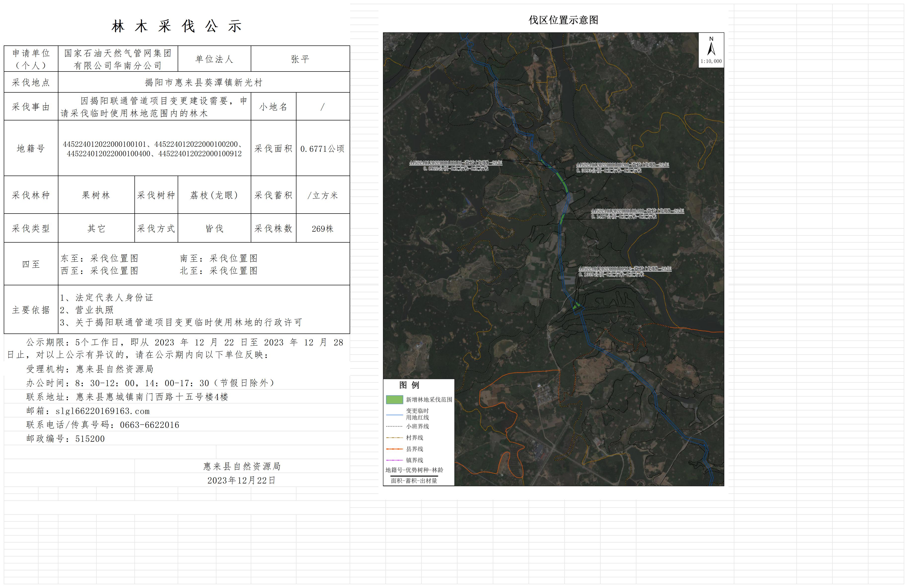908x588 pixels.
Task: Select the 269株 tree count cell
Action: pos(322,228)
